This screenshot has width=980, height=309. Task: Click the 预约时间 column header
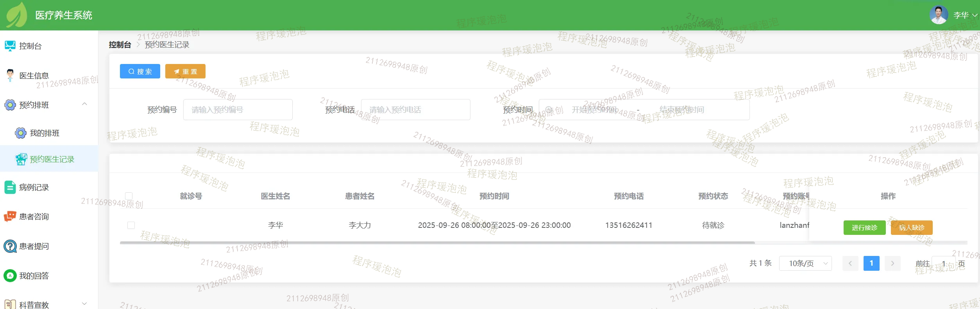494,196
